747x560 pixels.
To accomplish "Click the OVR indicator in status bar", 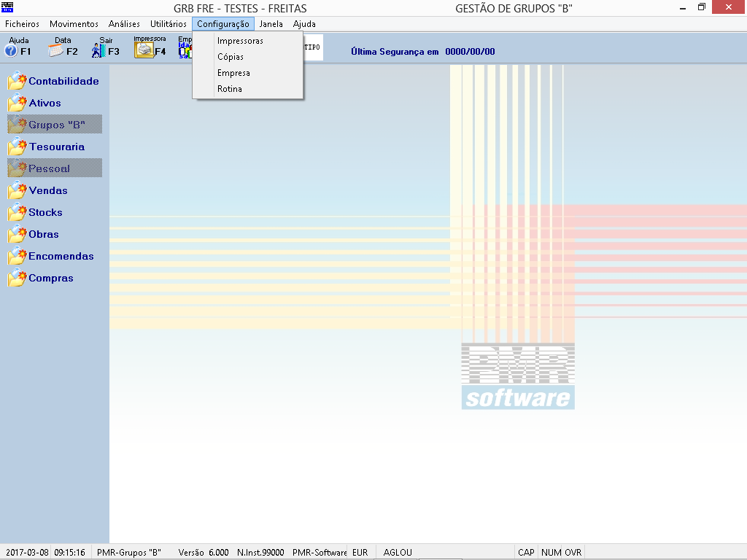I will (573, 553).
